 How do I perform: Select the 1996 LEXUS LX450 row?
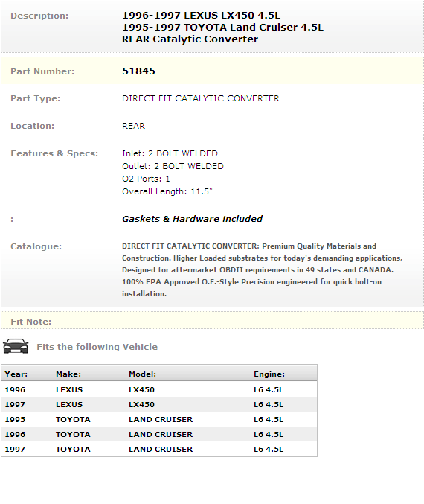(159, 389)
